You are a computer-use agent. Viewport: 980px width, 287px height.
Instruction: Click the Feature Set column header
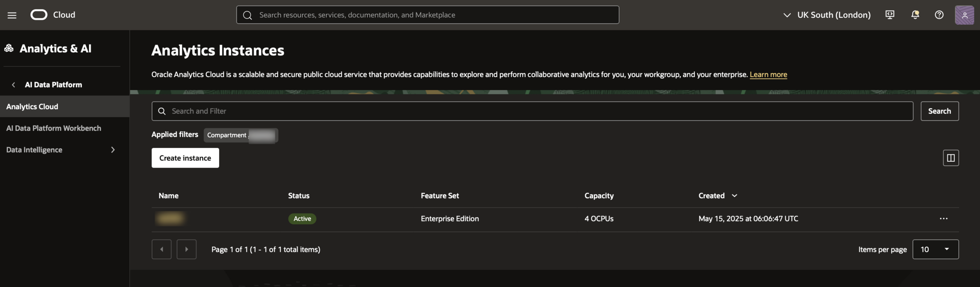[x=440, y=196]
